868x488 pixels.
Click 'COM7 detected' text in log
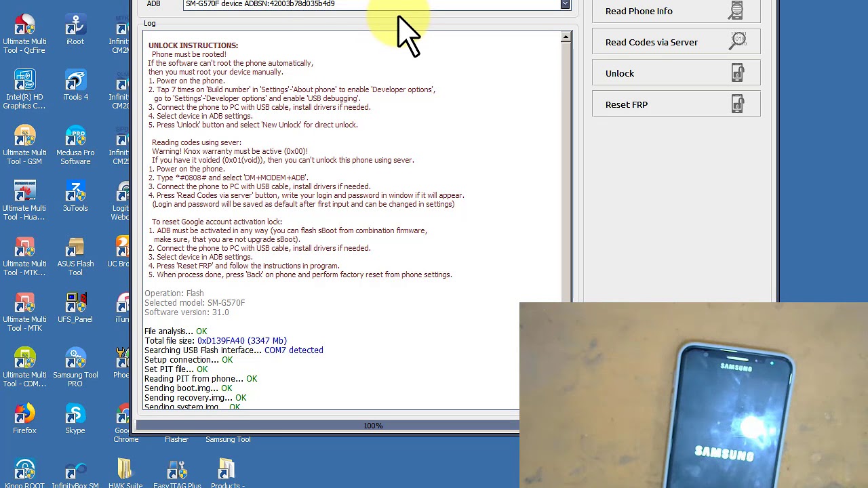coord(294,350)
